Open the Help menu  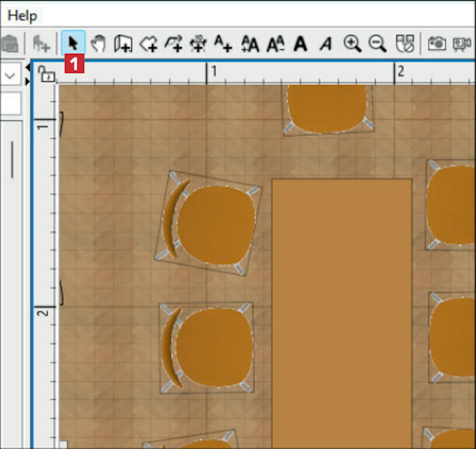click(22, 16)
